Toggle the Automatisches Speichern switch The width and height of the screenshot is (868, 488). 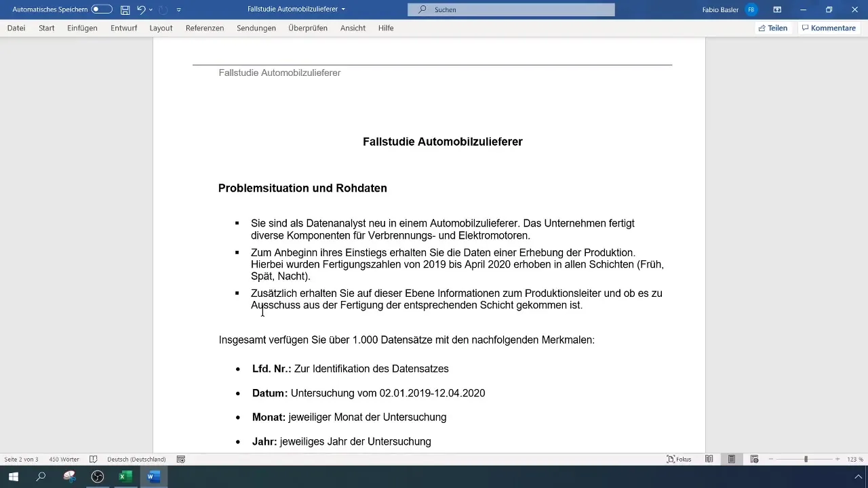click(102, 9)
